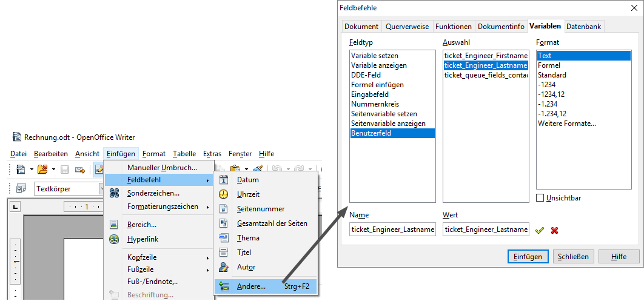Click the Open folder toolbar icon
The image size is (644, 307).
pyautogui.click(x=42, y=169)
